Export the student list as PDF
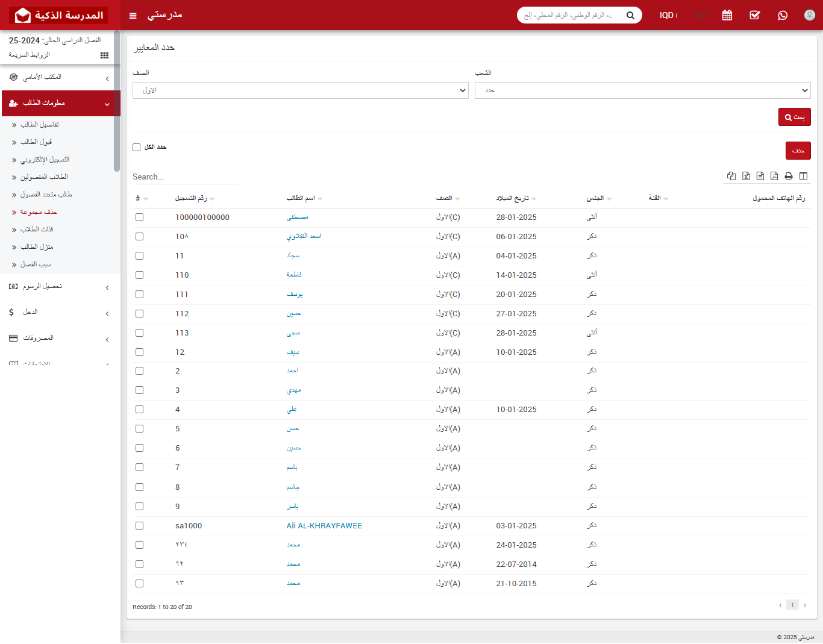Viewport: 823px width, 644px height. [774, 176]
